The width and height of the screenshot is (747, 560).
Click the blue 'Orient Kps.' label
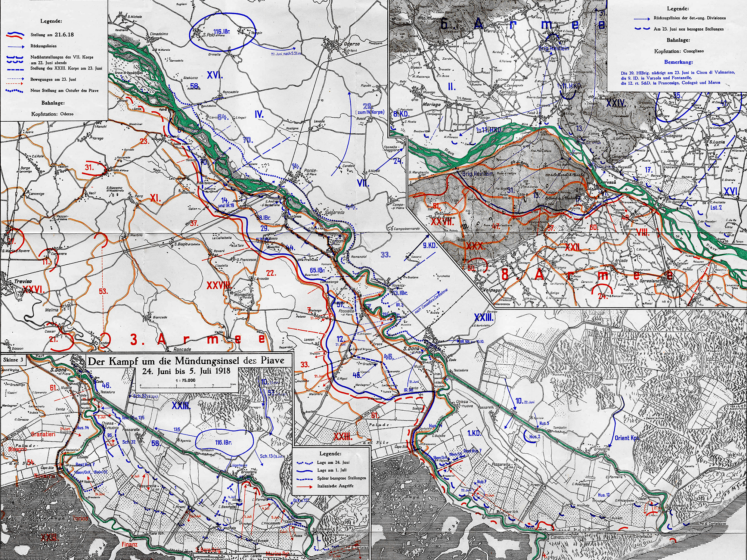pos(628,438)
